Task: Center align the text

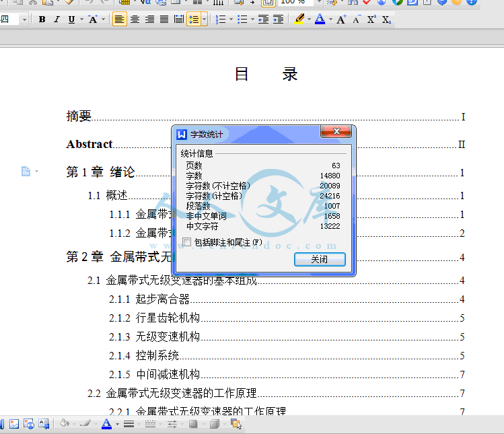Action: pos(135,20)
